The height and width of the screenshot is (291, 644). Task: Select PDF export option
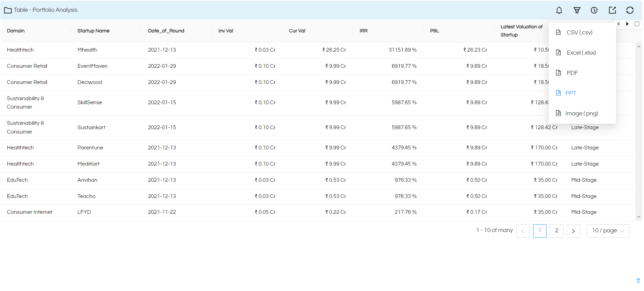click(582, 73)
